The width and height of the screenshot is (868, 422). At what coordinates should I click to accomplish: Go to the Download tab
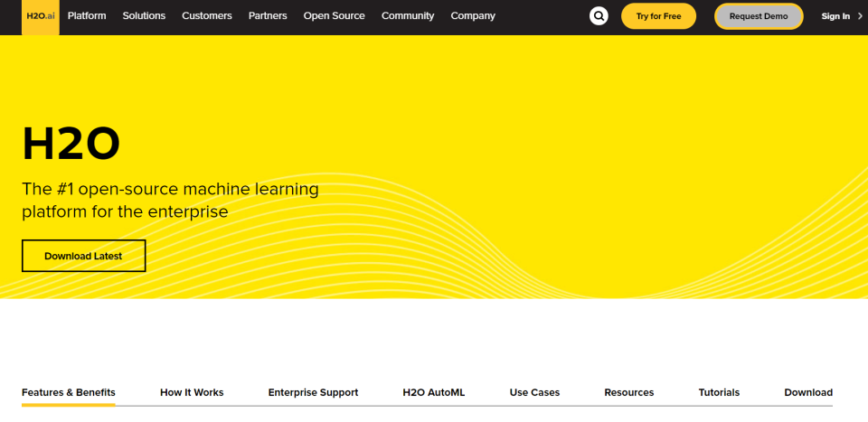pyautogui.click(x=808, y=393)
